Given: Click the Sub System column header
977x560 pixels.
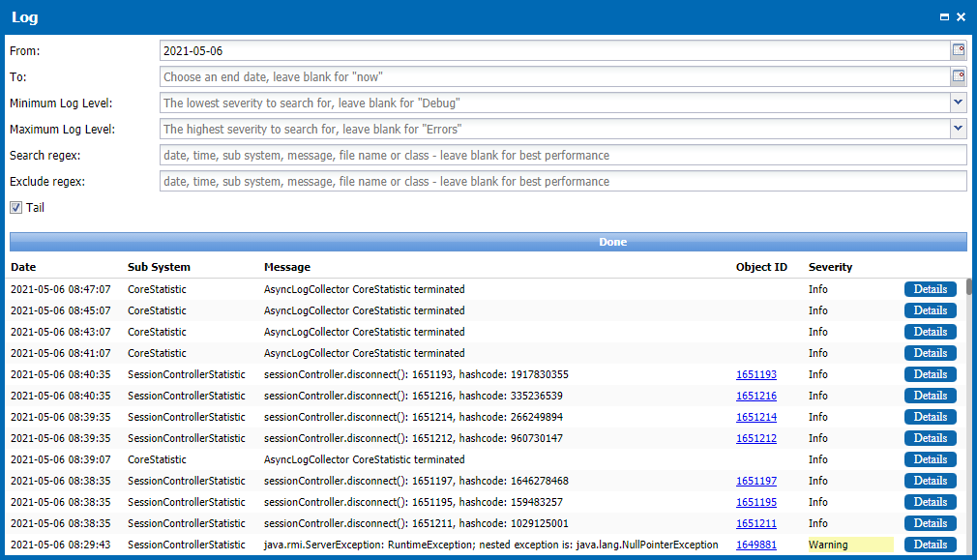Looking at the screenshot, I should pyautogui.click(x=159, y=267).
